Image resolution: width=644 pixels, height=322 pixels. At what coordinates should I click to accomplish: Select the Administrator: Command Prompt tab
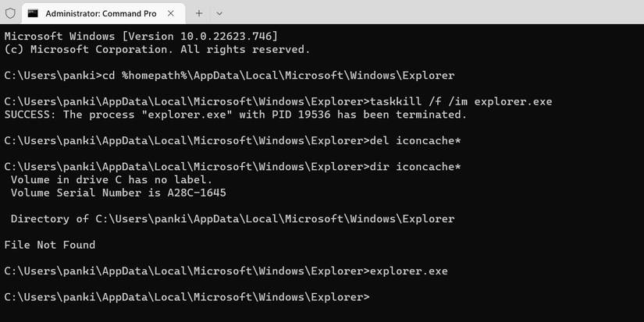click(100, 13)
